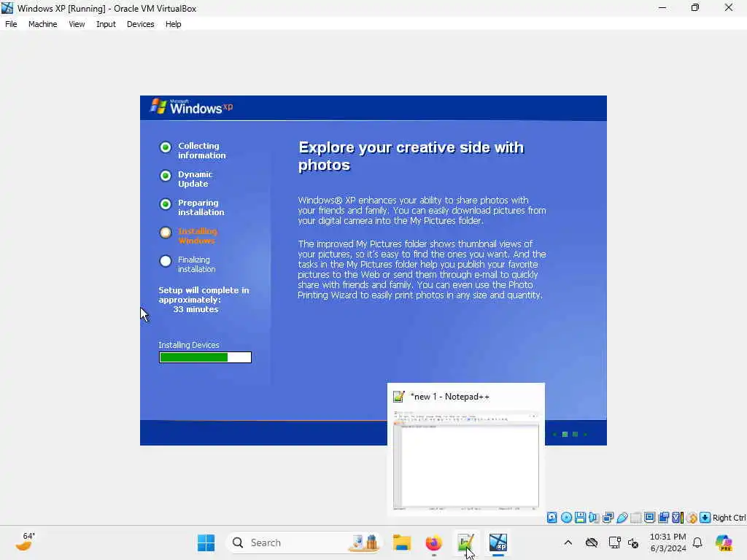The width and height of the screenshot is (747, 560).
Task: Click the Windows XP logo in setup
Action: pos(192,107)
